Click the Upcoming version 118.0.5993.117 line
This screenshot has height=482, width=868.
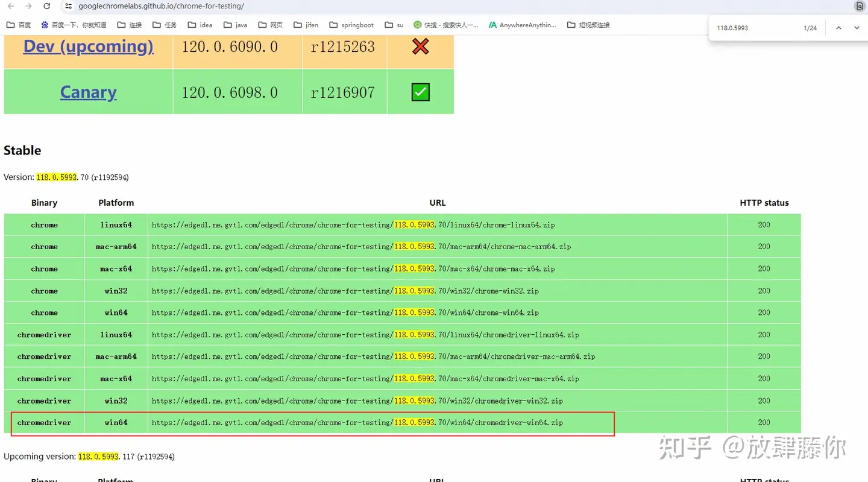coord(89,457)
